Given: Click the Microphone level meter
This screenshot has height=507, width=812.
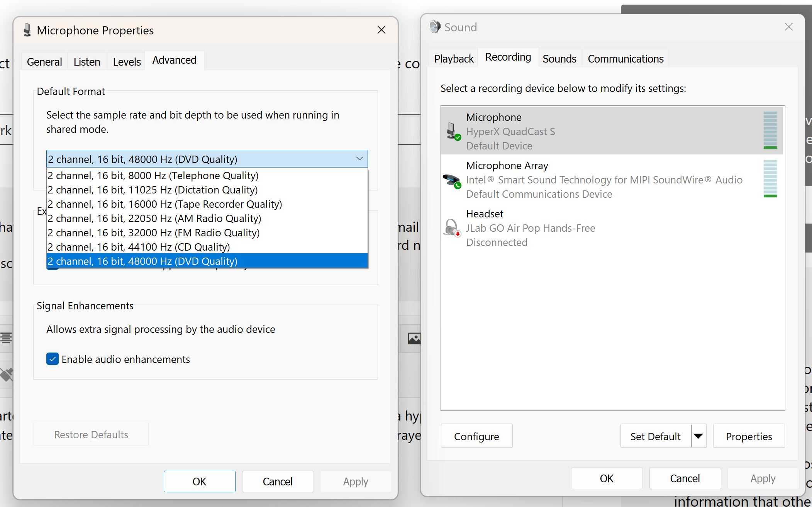Looking at the screenshot, I should [x=770, y=131].
